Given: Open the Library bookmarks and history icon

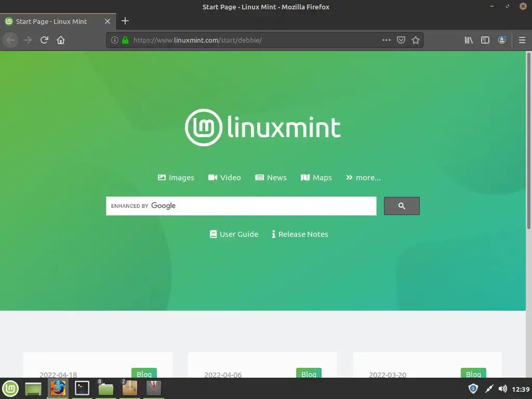Looking at the screenshot, I should tap(469, 40).
